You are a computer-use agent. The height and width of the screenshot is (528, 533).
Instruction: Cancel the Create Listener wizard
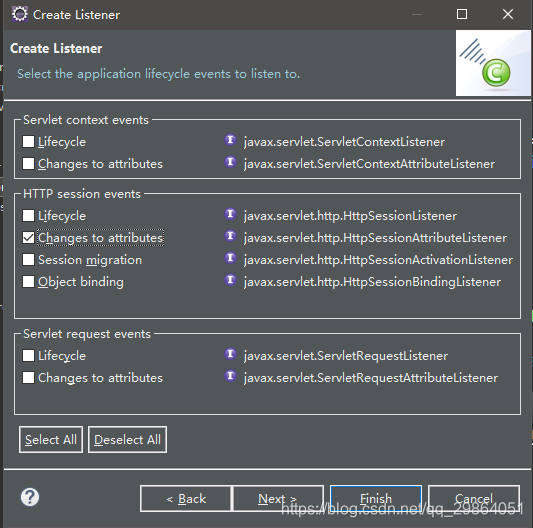pyautogui.click(x=474, y=499)
